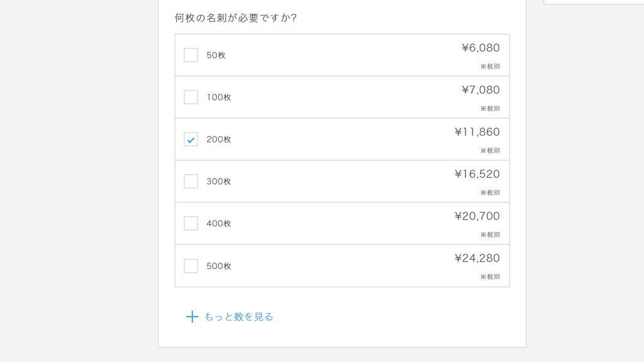The image size is (644, 362).
Task: Check the 50枚 checkbox
Action: (x=191, y=55)
